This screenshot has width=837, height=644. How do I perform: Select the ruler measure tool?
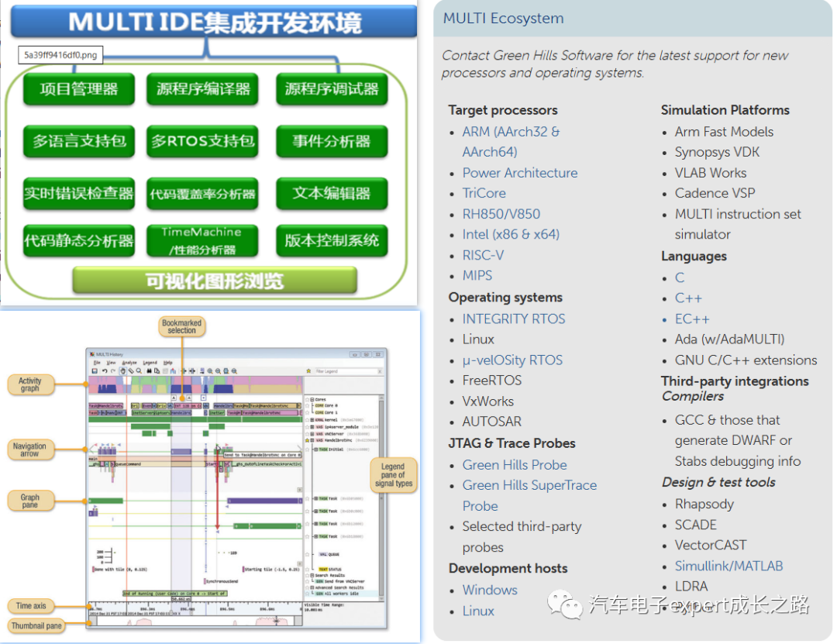coord(131,371)
